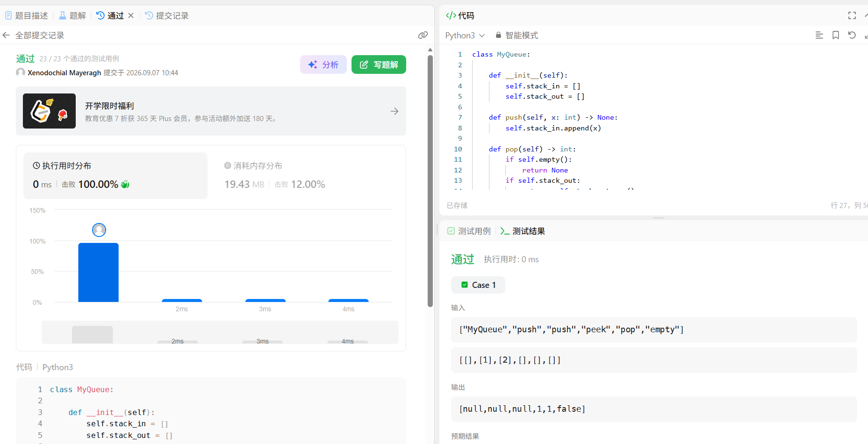The width and height of the screenshot is (868, 444).
Task: Toggle 智能模式 smart mode
Action: (x=516, y=35)
